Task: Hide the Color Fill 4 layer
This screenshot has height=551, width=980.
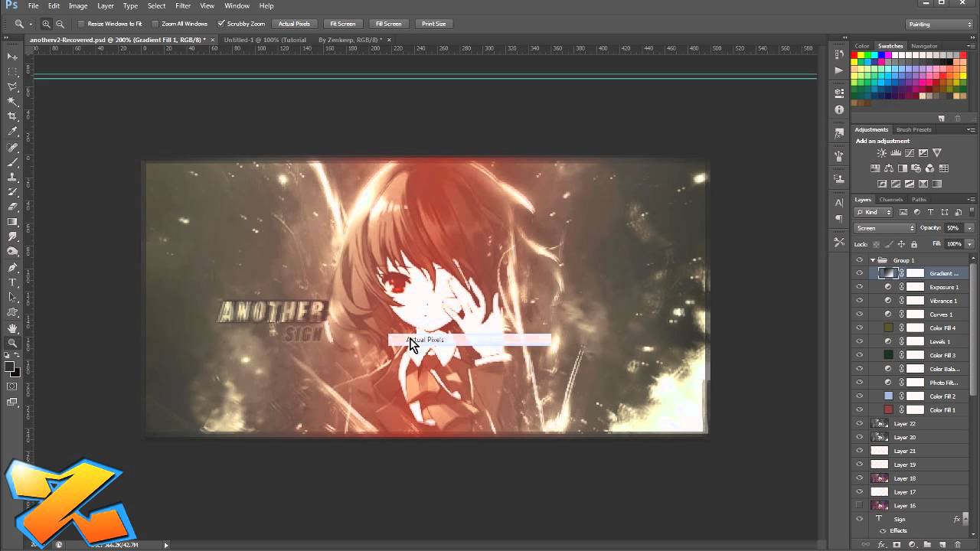Action: (859, 328)
